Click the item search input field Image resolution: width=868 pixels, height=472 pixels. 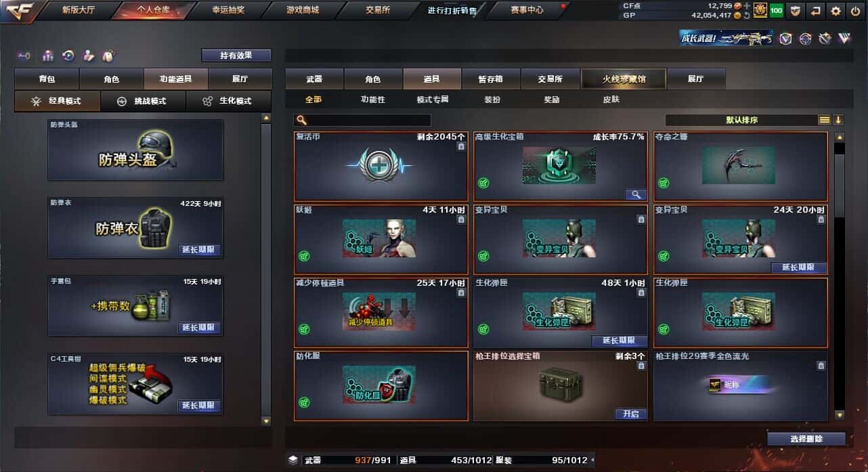[362, 120]
